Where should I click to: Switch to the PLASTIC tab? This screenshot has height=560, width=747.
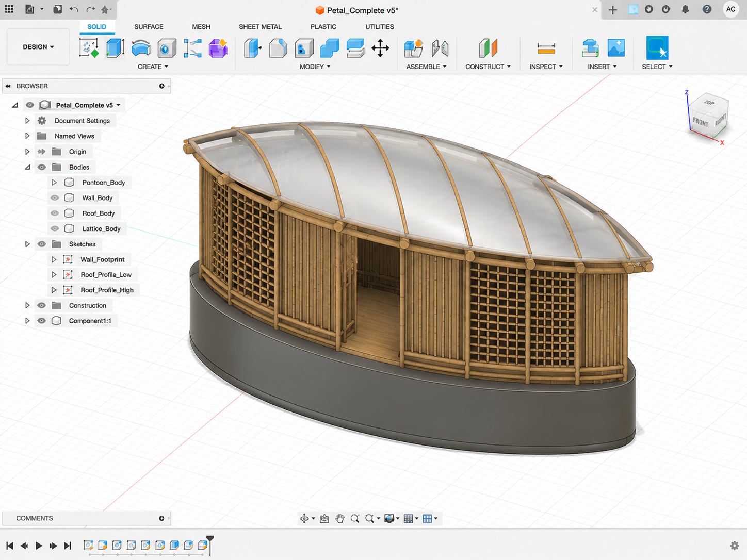pyautogui.click(x=323, y=27)
